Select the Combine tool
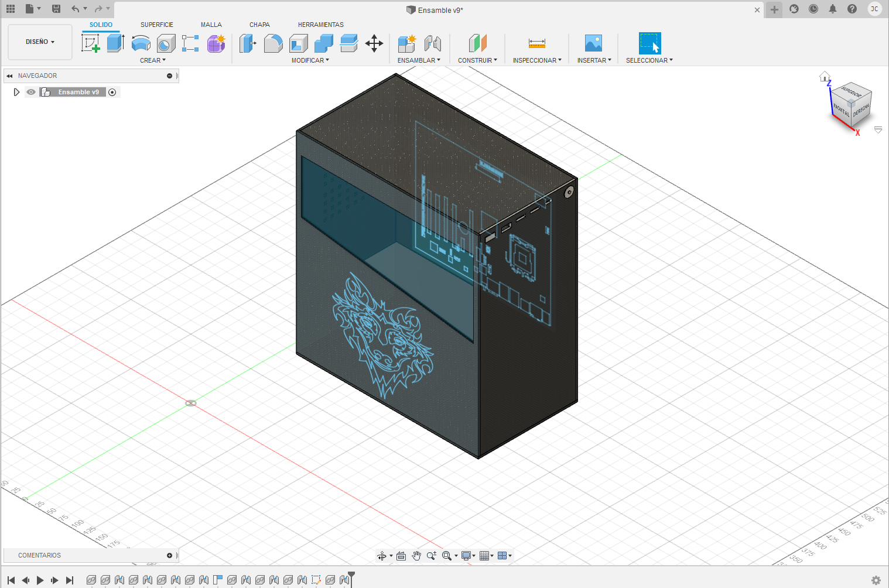The width and height of the screenshot is (889, 588). coord(324,43)
